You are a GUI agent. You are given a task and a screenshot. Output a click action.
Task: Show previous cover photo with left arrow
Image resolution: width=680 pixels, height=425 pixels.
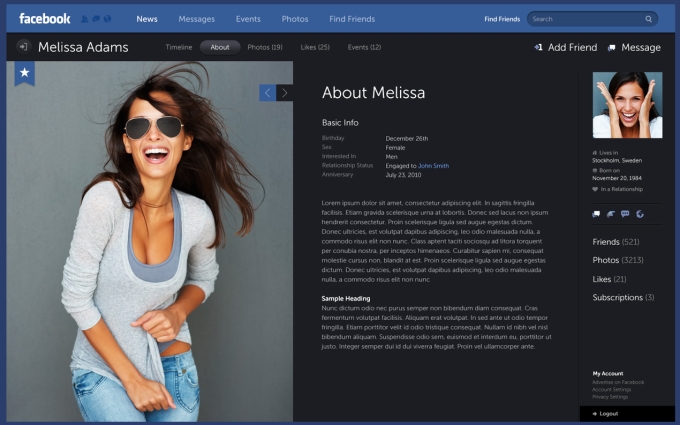click(268, 93)
